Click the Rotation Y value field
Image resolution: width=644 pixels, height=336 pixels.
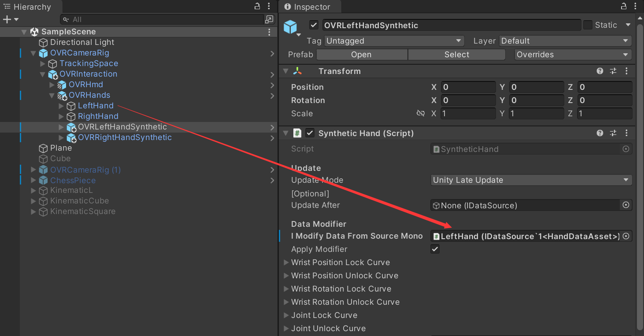(536, 100)
